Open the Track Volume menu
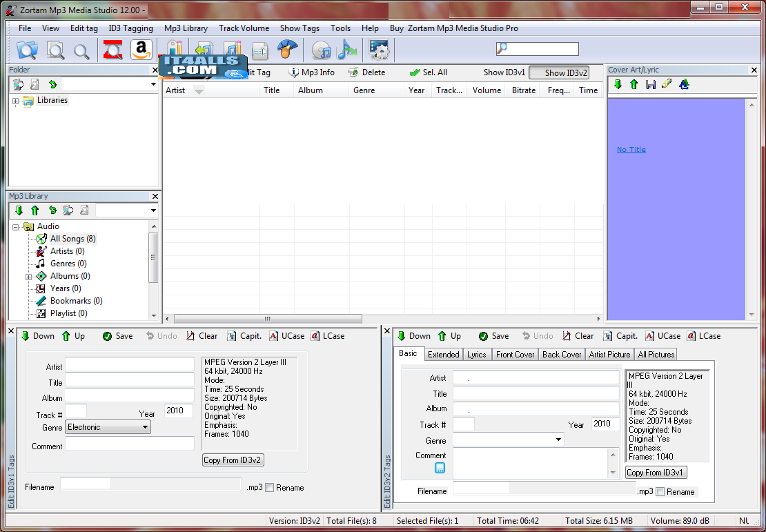Image resolution: width=766 pixels, height=532 pixels. (x=244, y=28)
